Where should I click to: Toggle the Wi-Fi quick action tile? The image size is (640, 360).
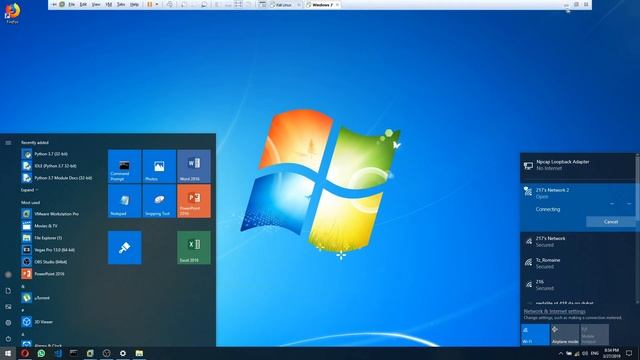point(535,335)
